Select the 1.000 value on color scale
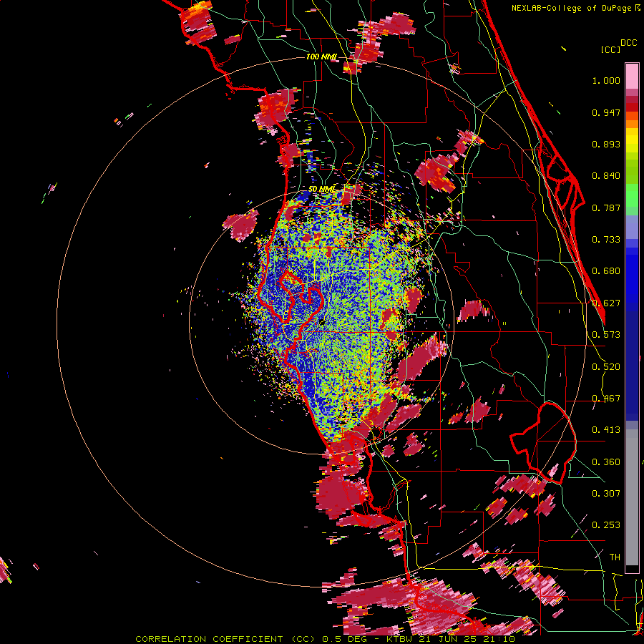The width and height of the screenshot is (644, 644). coord(606,80)
